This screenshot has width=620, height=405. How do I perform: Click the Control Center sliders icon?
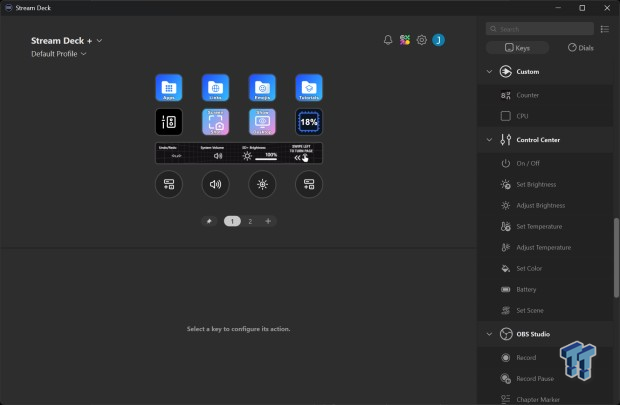(x=506, y=140)
